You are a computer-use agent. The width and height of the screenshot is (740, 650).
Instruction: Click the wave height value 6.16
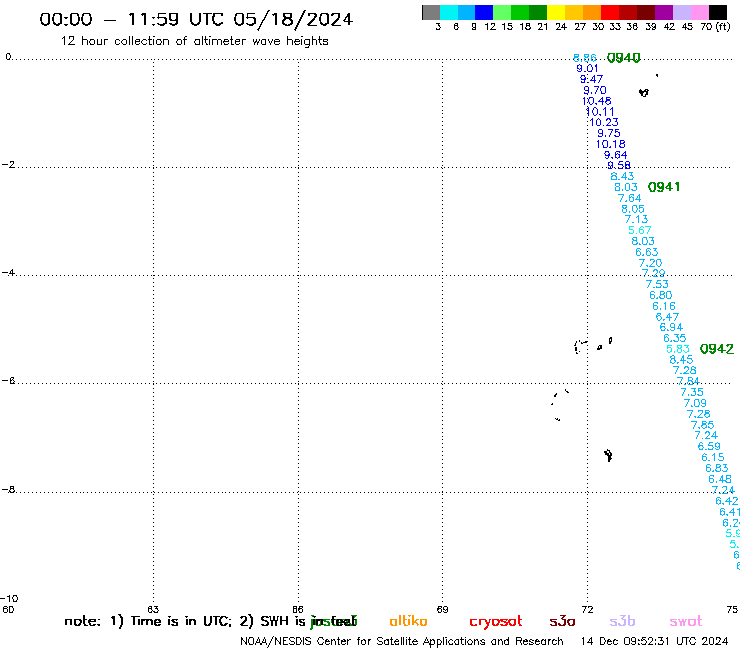(664, 306)
